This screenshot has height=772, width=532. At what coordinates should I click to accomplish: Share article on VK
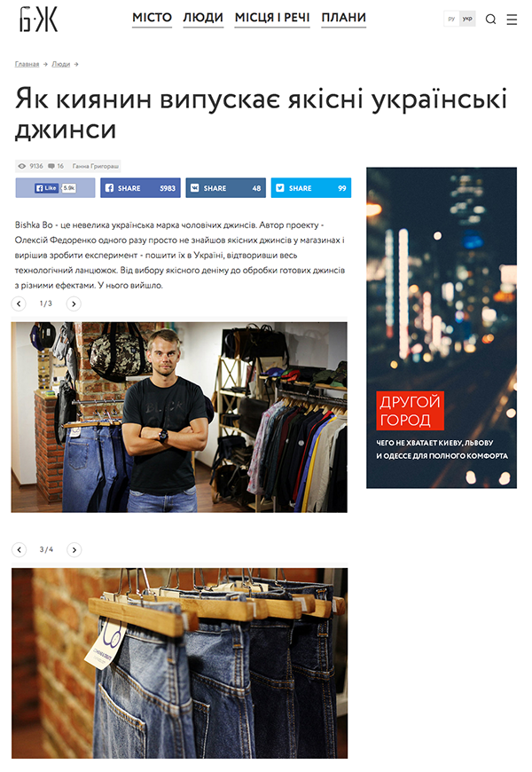click(x=225, y=188)
